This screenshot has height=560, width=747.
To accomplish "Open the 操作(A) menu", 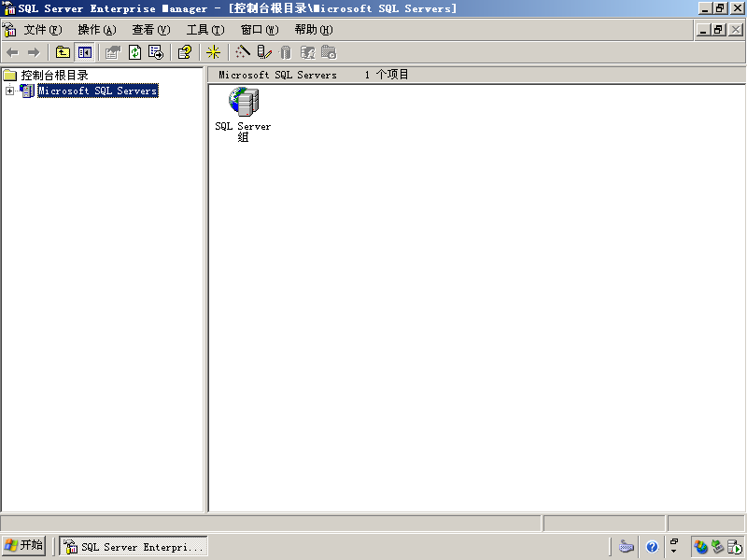I will 97,30.
